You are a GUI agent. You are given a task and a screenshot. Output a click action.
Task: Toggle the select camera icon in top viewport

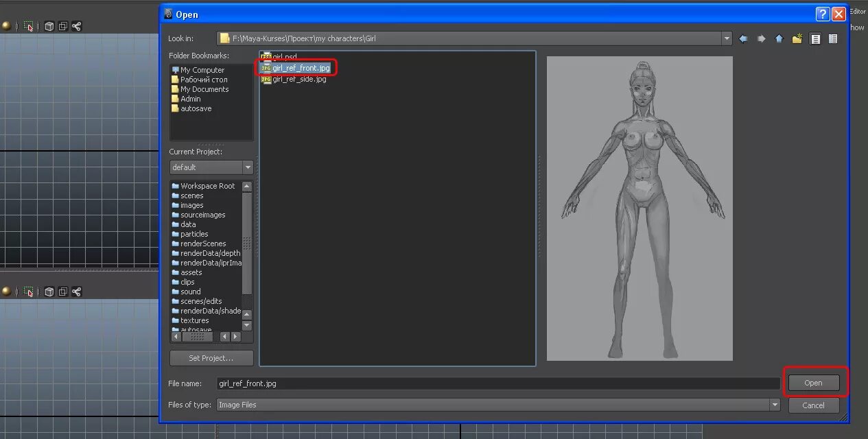click(29, 26)
